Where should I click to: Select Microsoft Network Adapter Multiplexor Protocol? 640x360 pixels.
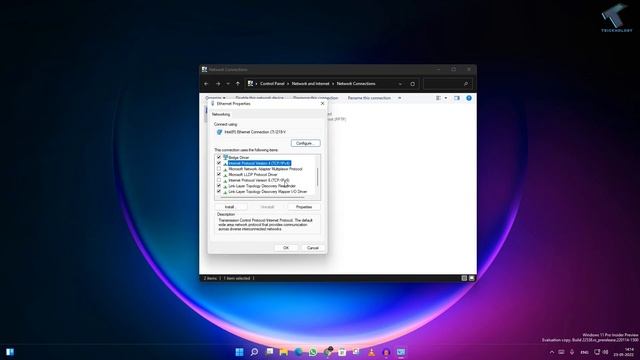(265, 169)
